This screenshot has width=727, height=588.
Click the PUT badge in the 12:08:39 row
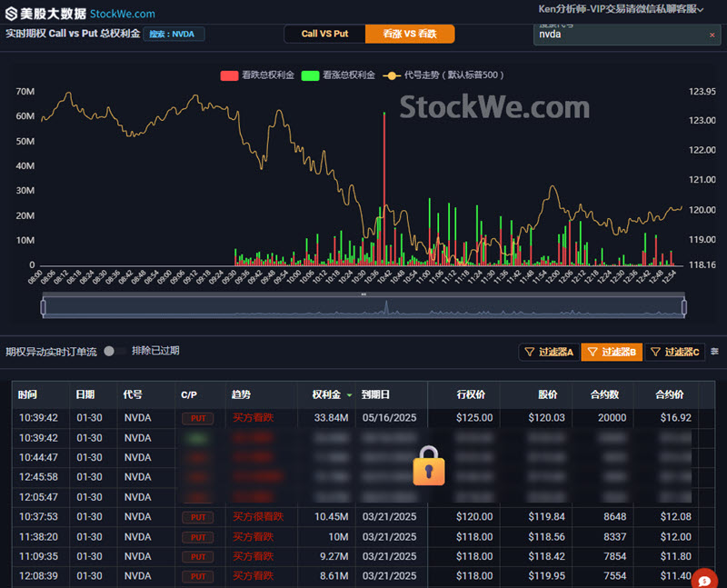coord(198,577)
